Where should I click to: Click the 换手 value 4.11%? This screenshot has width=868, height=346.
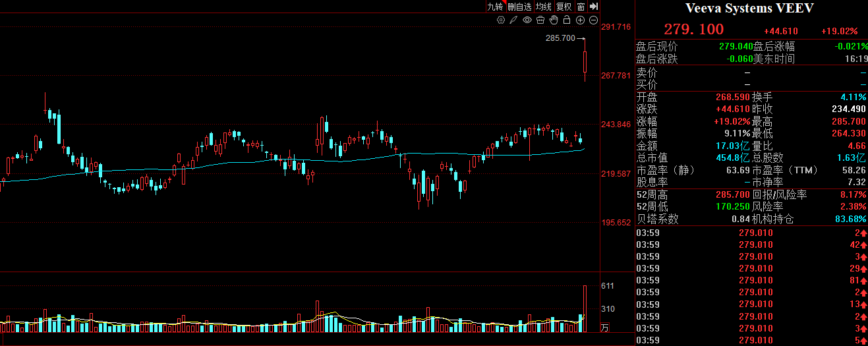pyautogui.click(x=853, y=97)
